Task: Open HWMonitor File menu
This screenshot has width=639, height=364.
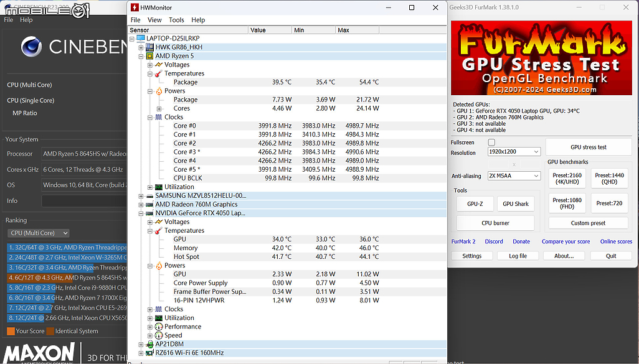Action: (x=135, y=20)
